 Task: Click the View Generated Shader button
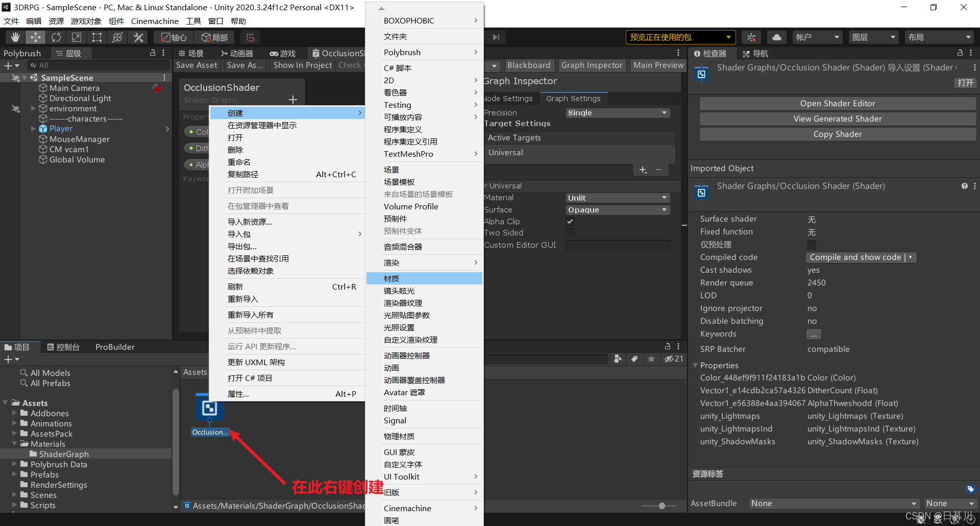pos(838,119)
